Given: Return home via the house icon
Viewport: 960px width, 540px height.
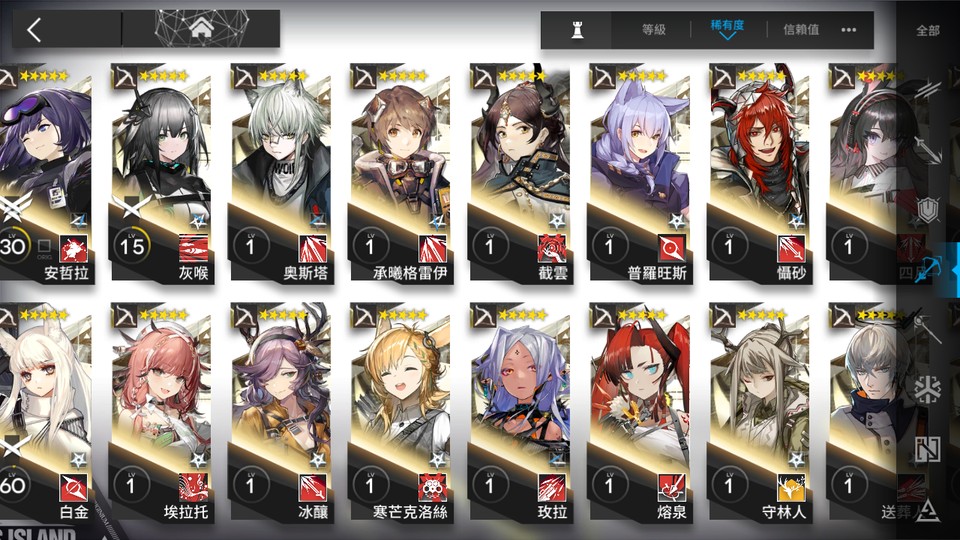Looking at the screenshot, I should [x=201, y=28].
